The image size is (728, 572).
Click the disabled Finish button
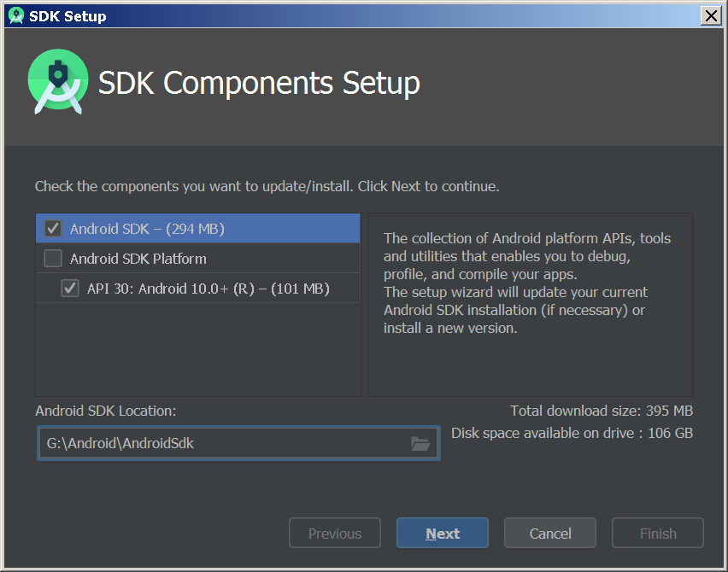point(658,533)
